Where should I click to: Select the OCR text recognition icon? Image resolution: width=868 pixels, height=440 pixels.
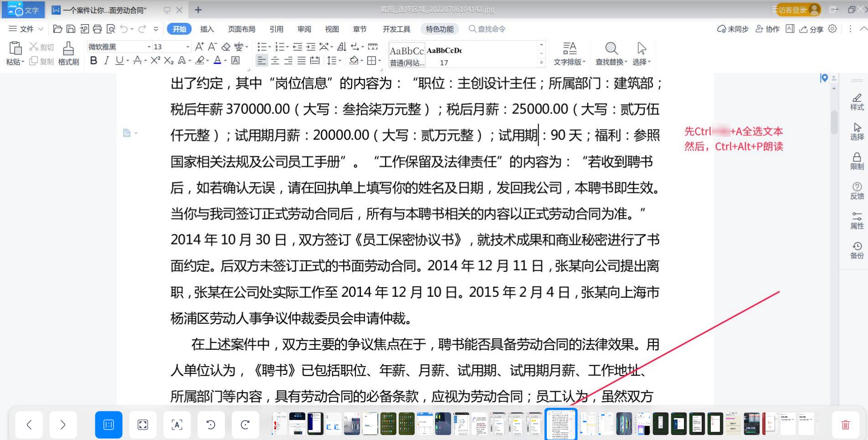click(177, 424)
